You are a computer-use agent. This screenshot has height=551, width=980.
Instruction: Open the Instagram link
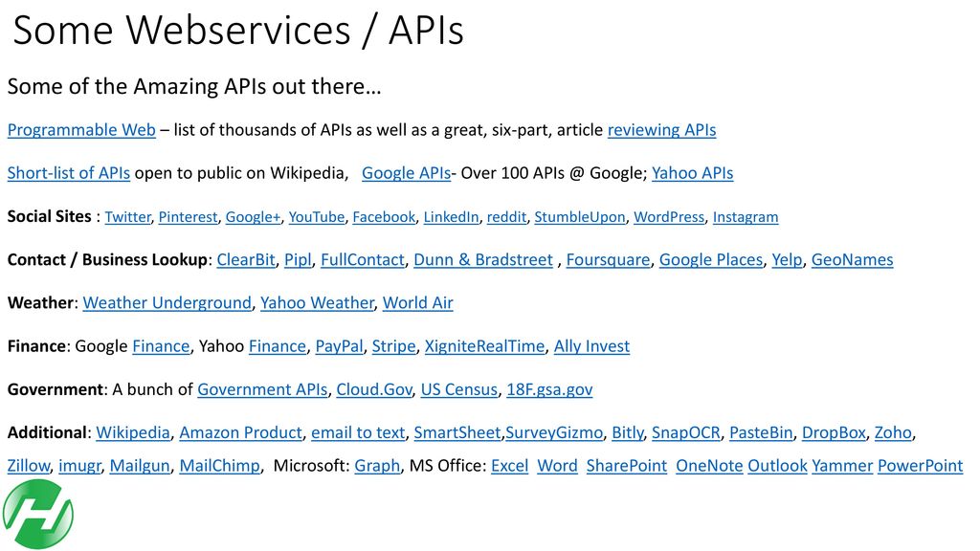(x=746, y=217)
